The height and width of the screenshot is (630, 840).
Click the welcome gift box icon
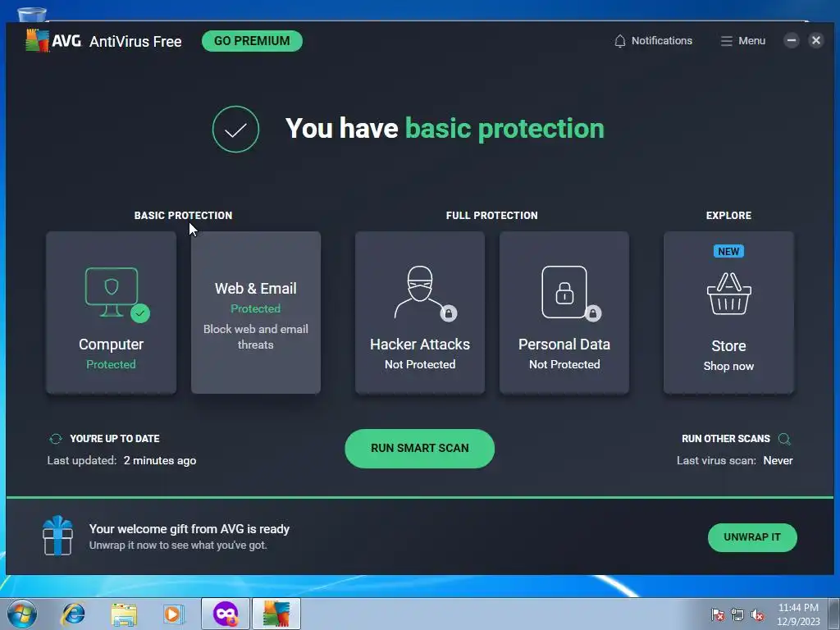click(x=57, y=536)
